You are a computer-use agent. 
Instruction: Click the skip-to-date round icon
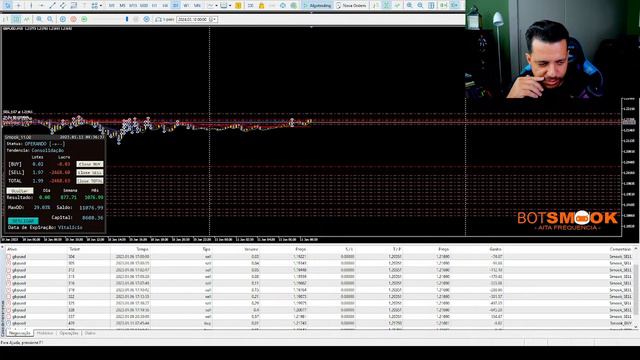[x=147, y=19]
